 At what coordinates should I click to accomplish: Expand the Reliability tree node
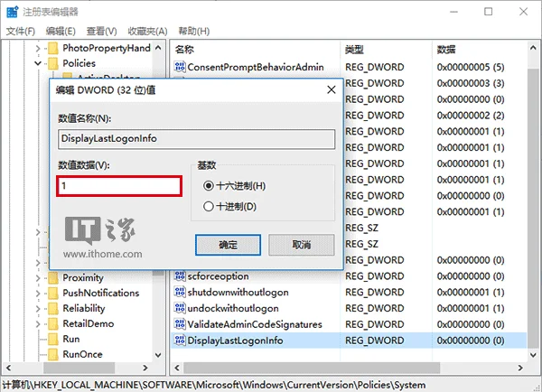(38, 308)
